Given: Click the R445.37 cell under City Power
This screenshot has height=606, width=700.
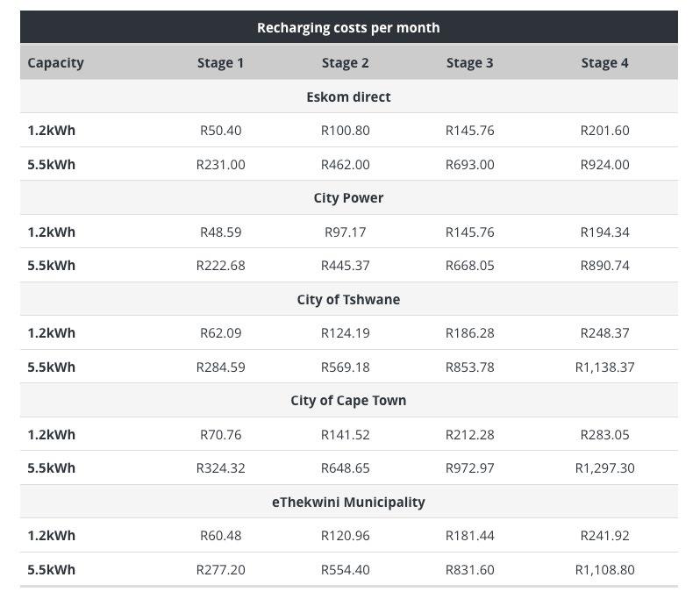Looking at the screenshot, I should tap(345, 266).
